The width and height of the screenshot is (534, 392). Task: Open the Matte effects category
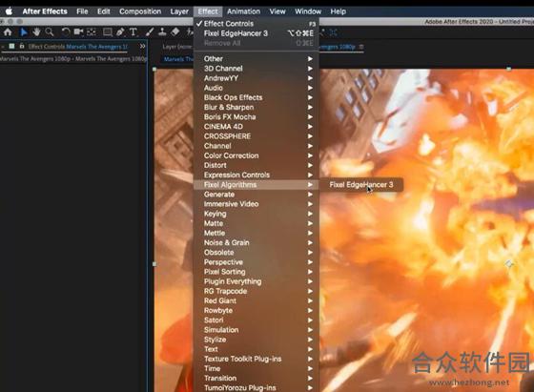click(x=257, y=223)
